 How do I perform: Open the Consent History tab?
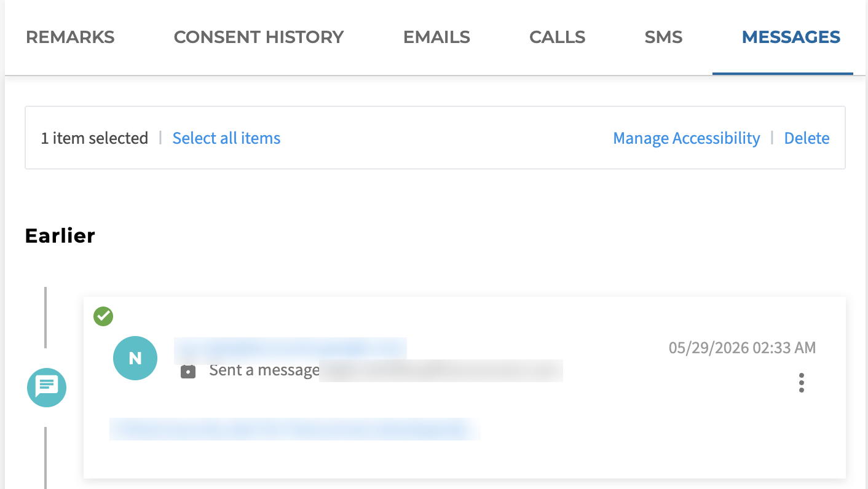259,37
